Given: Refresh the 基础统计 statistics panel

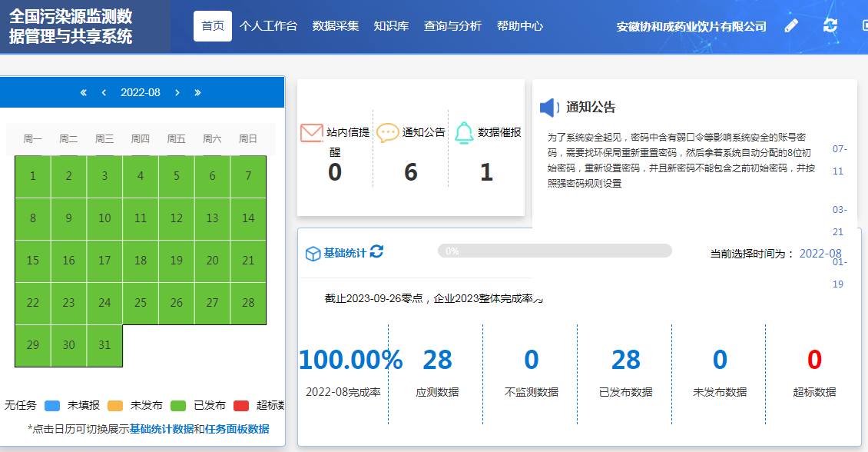Looking at the screenshot, I should coord(376,252).
